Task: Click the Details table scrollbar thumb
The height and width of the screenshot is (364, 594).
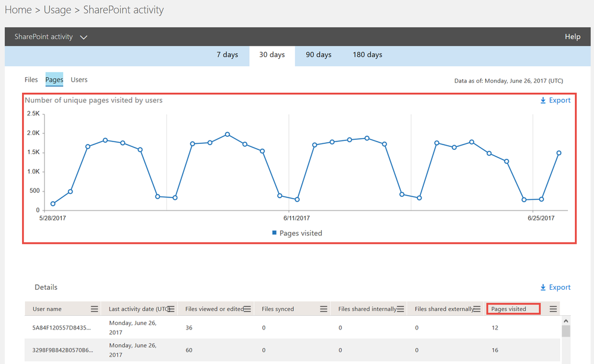Action: tap(566, 331)
